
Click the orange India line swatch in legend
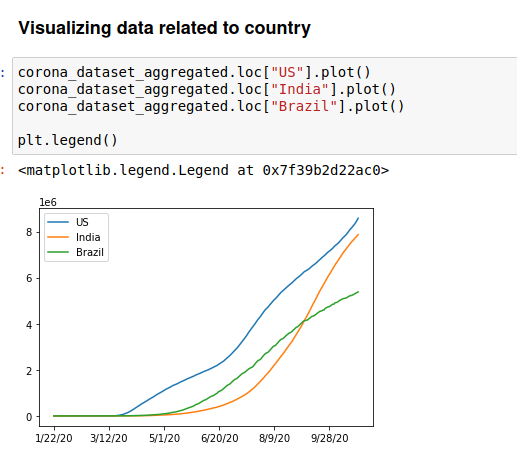58,237
